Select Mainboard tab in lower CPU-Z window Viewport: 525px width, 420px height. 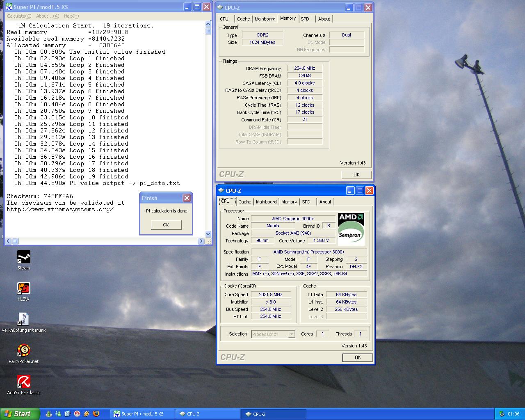[266, 202]
